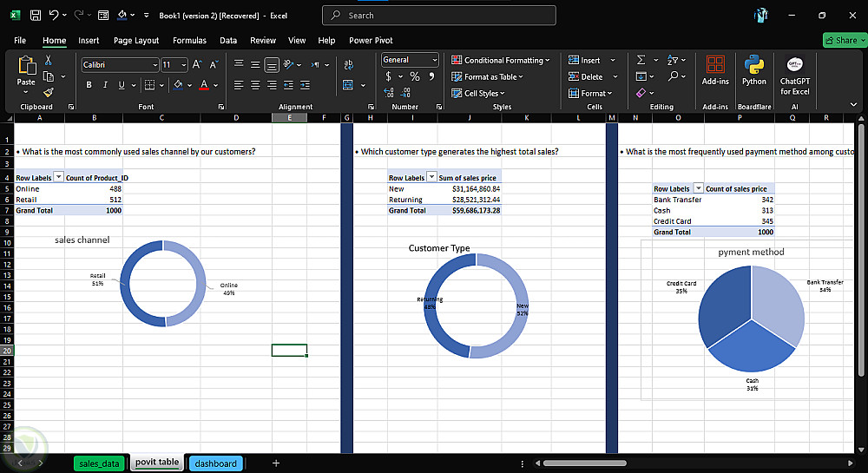Open the General number format dropdown

click(x=434, y=60)
